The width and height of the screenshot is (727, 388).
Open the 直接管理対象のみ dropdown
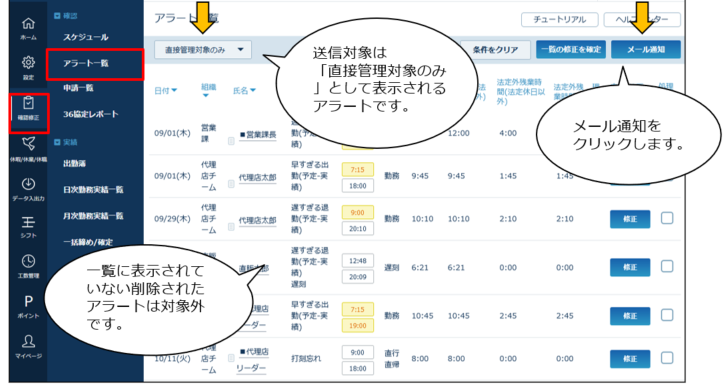pos(203,50)
